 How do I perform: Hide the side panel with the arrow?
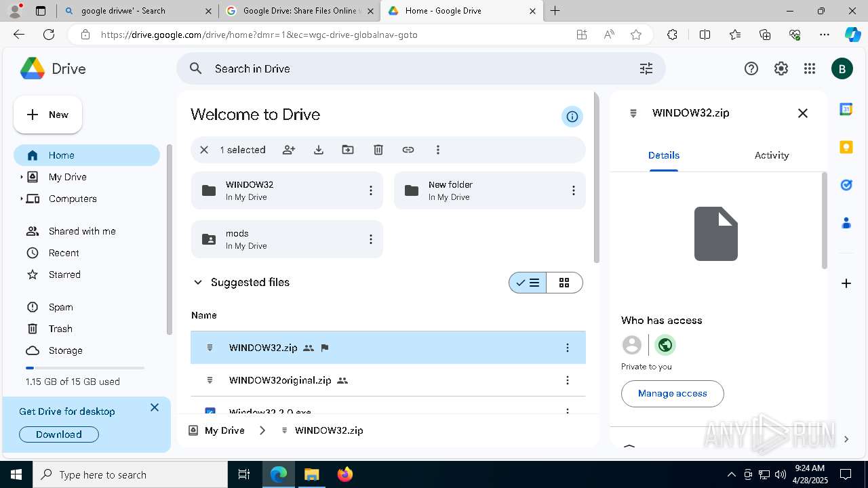coord(846,439)
